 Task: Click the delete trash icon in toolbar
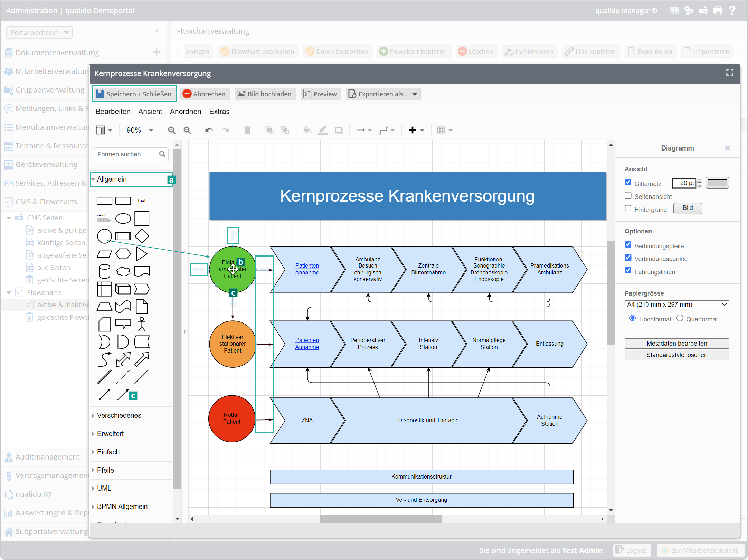coord(247,130)
